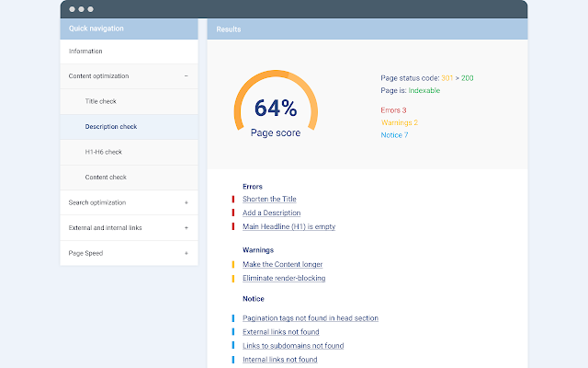Click External links not found notice
The image size is (588, 368).
tap(280, 332)
